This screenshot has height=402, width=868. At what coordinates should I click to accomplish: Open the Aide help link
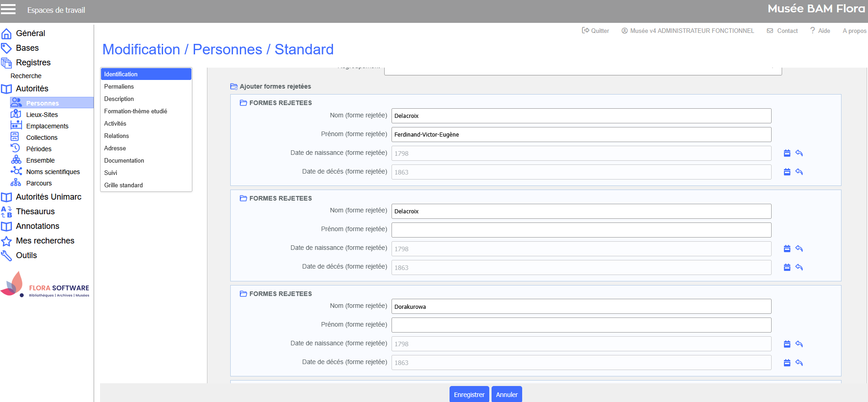[820, 31]
